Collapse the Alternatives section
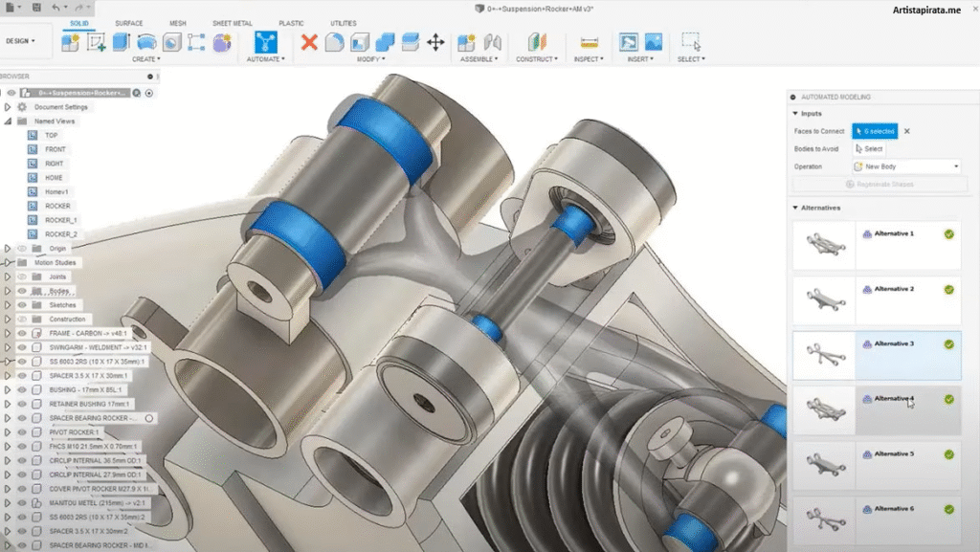 point(793,208)
